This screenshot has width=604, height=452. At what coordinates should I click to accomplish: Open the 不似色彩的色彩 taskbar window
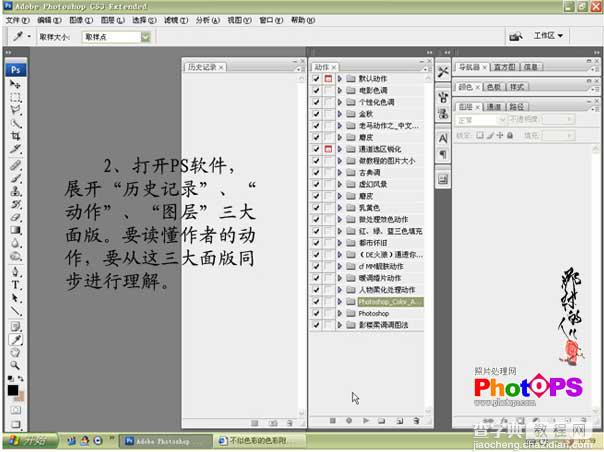click(x=259, y=440)
